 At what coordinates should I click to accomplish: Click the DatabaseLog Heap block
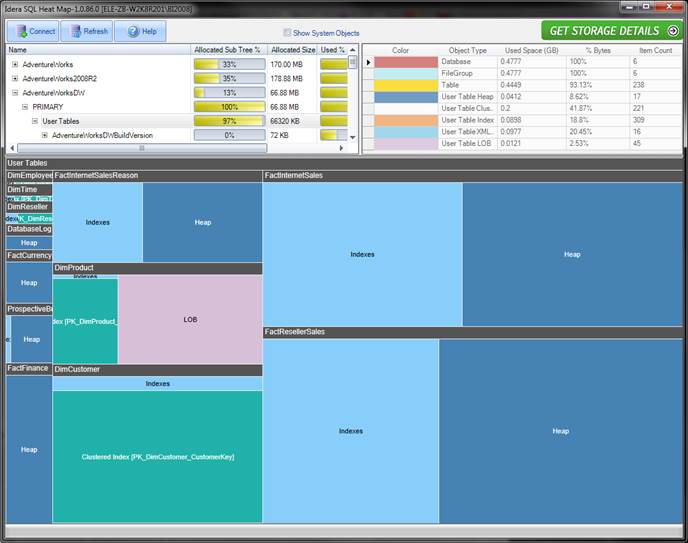(29, 243)
